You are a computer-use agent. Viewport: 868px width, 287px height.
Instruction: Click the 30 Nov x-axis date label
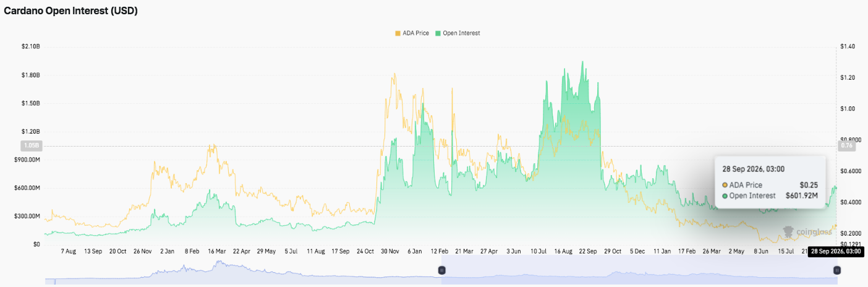click(389, 252)
